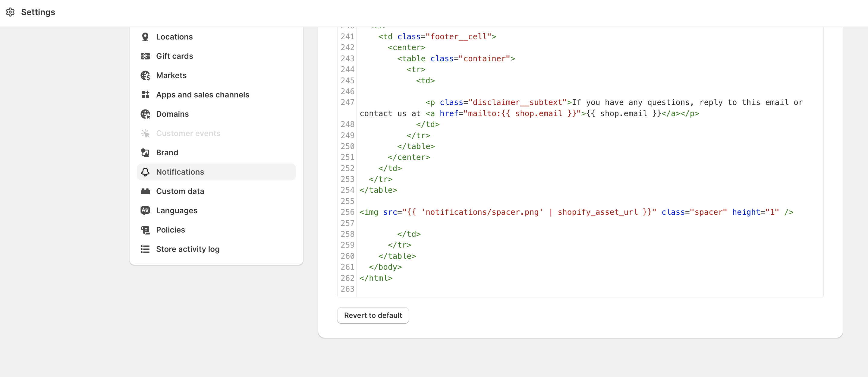Click the Languages translate icon
The width and height of the screenshot is (868, 377).
pyautogui.click(x=145, y=211)
